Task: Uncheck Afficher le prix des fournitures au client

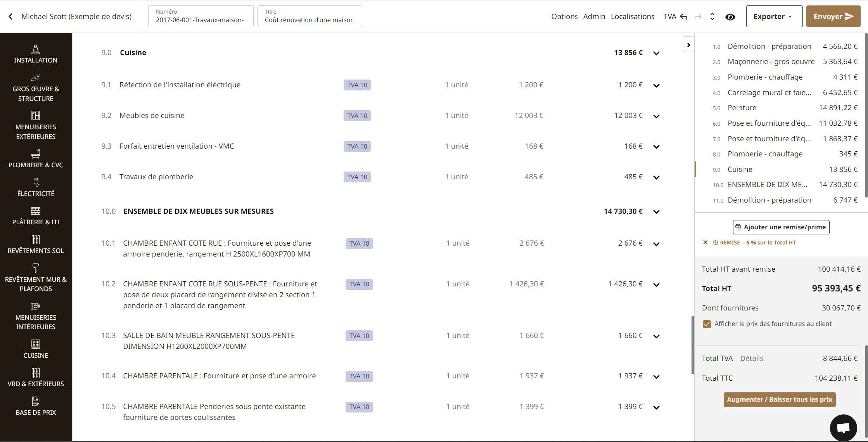Action: pyautogui.click(x=707, y=324)
